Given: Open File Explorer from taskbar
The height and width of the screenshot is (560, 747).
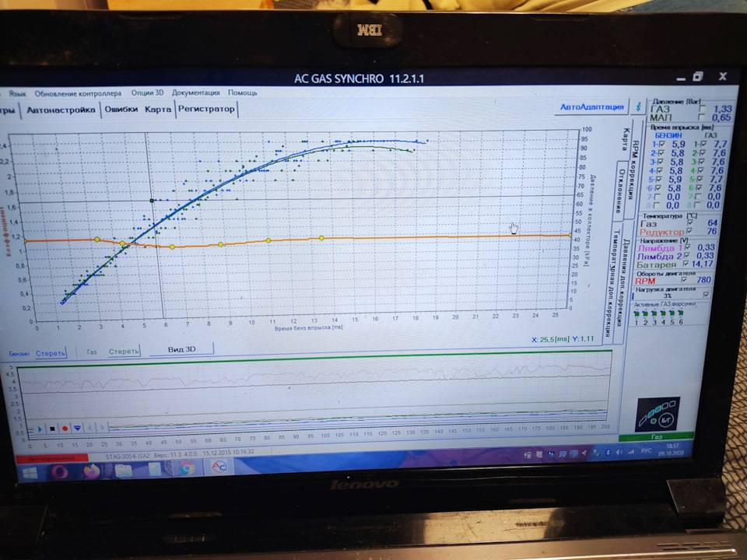Looking at the screenshot, I should (124, 471).
